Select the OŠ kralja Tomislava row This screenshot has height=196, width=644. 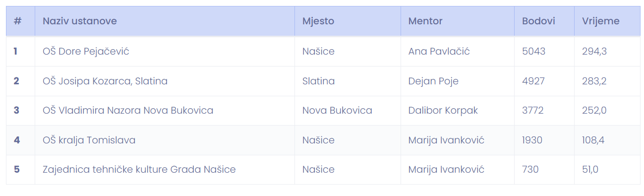[x=323, y=140]
